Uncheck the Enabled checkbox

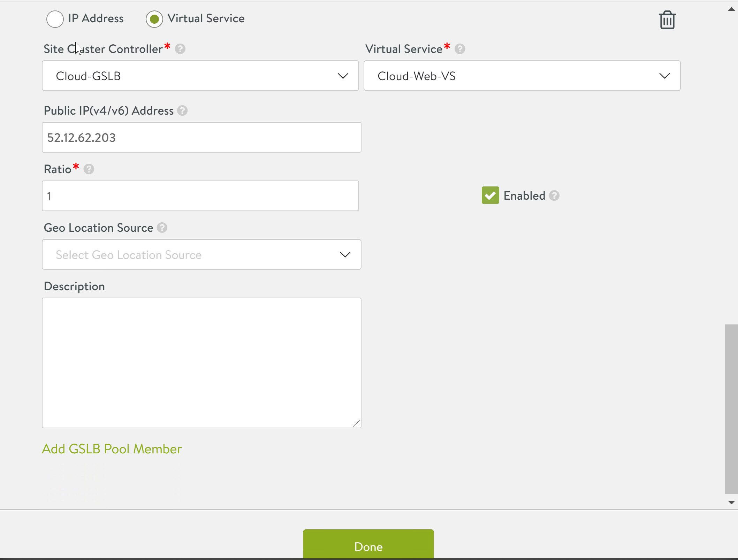490,195
